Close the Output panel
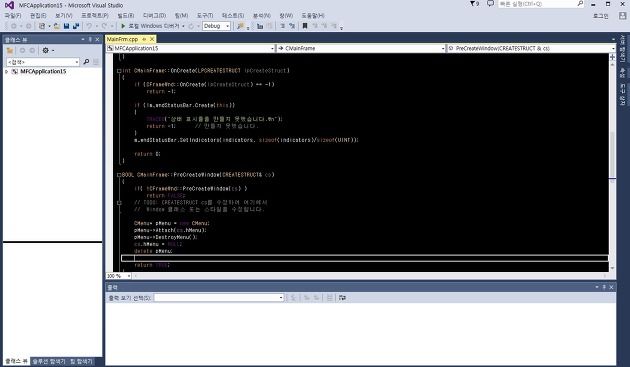This screenshot has height=367, width=630. [x=611, y=287]
